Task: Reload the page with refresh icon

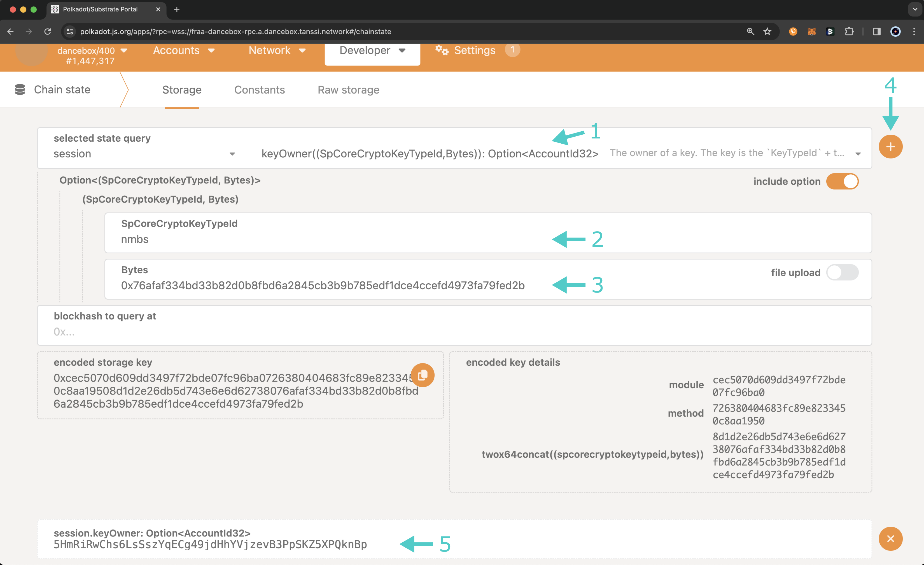Action: pyautogui.click(x=48, y=31)
